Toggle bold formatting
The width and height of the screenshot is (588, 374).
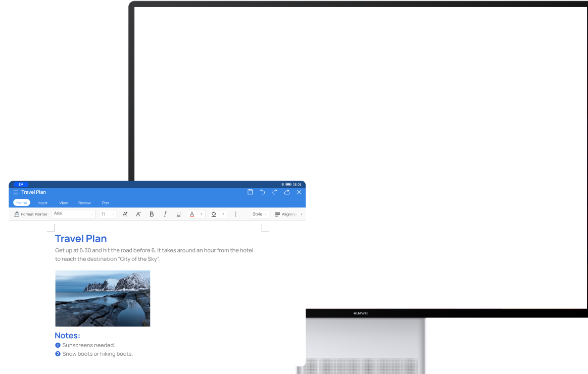(152, 214)
